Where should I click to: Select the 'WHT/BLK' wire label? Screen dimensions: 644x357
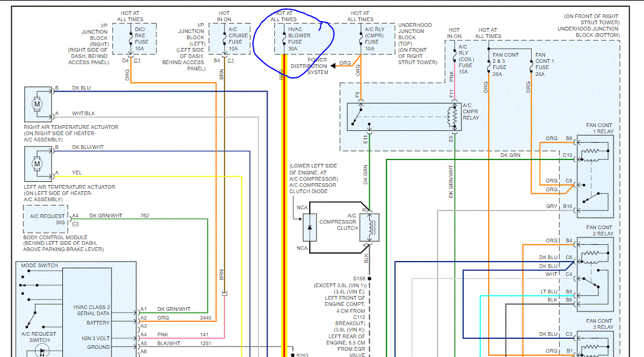point(84,113)
